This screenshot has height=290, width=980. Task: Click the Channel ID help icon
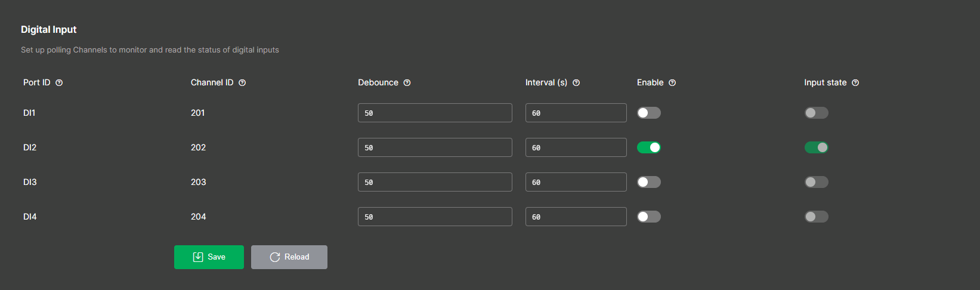242,83
